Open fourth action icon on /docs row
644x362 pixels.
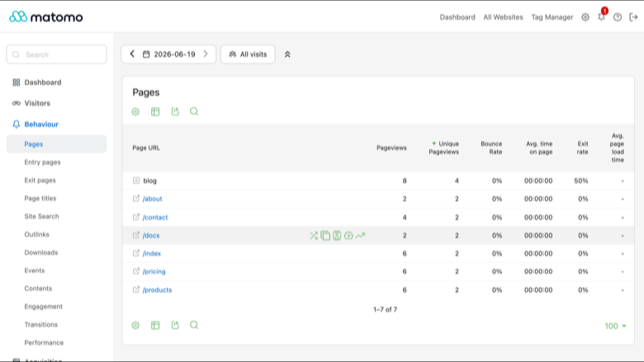(x=348, y=235)
